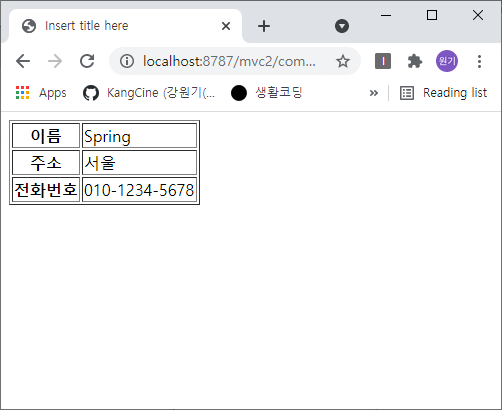Close the browser window
Viewport: 502px width, 410px height.
[478, 15]
